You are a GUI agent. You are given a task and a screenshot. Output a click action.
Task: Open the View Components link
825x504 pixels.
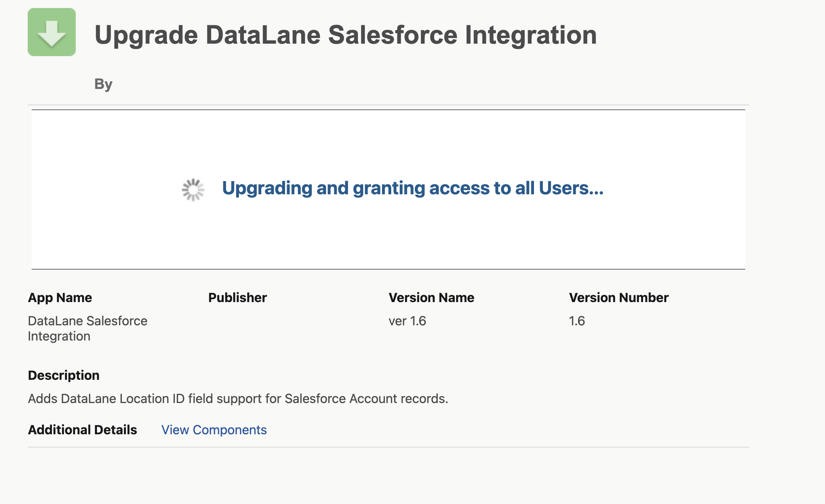pyautogui.click(x=214, y=430)
